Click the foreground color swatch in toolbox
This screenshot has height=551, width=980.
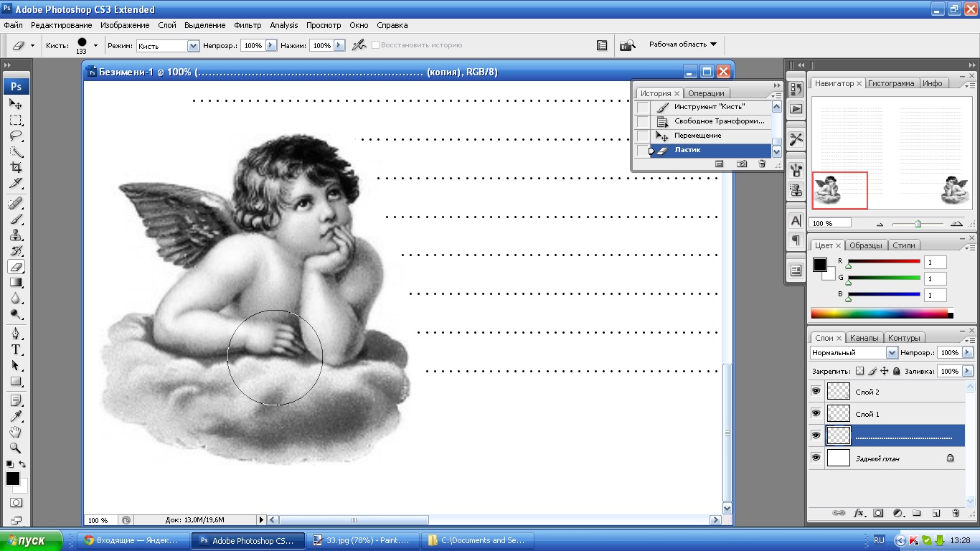(12, 478)
